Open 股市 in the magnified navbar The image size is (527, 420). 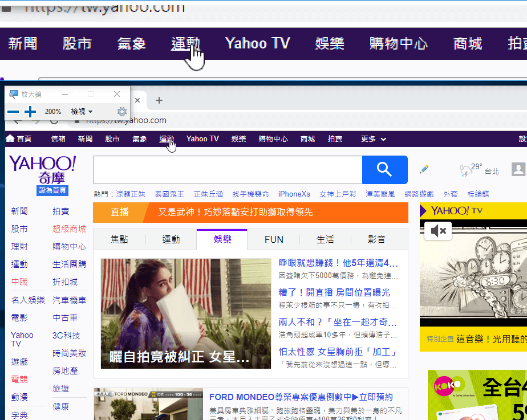click(x=78, y=44)
